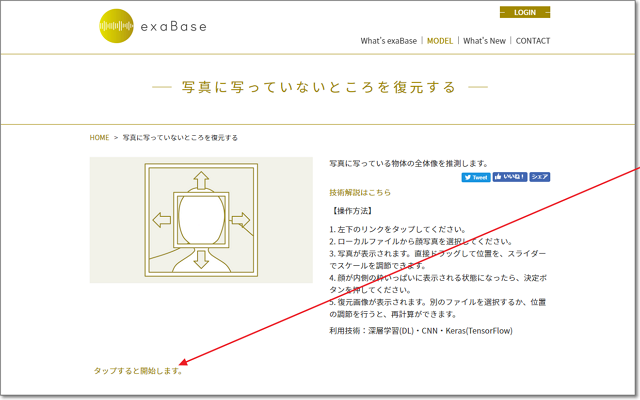640x400 pixels.
Task: Click the Twitter Tweet share button
Action: [476, 177]
